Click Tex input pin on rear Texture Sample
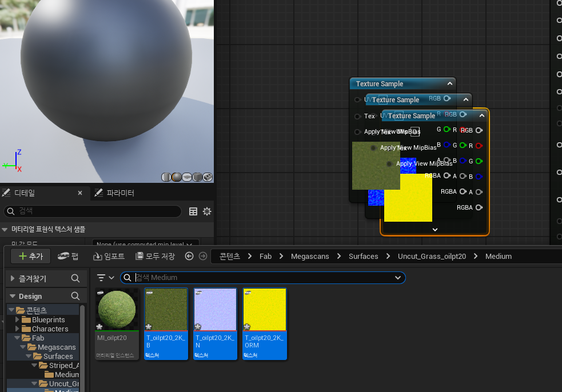The width and height of the screenshot is (562, 392). (357, 116)
